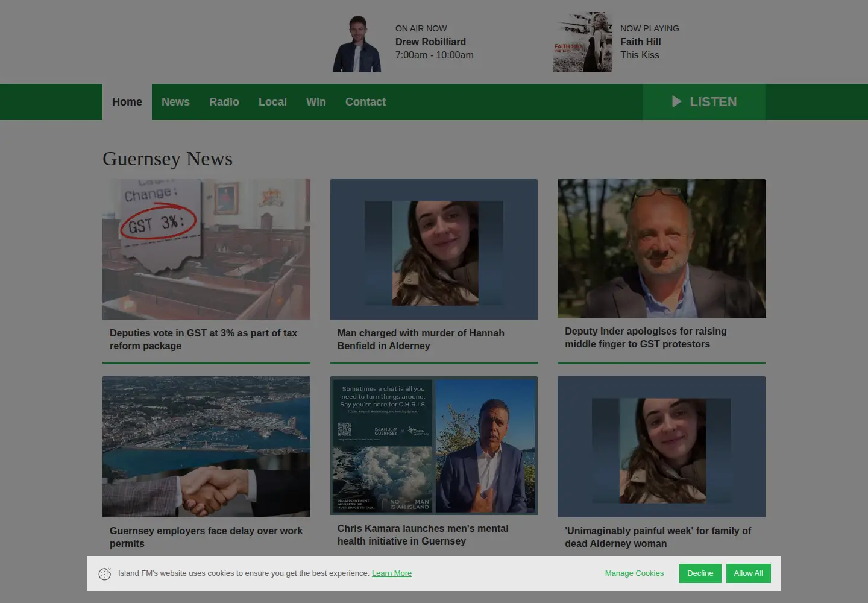Click the show time '7:00am - 10:00am'
This screenshot has width=868, height=603.
(x=434, y=55)
